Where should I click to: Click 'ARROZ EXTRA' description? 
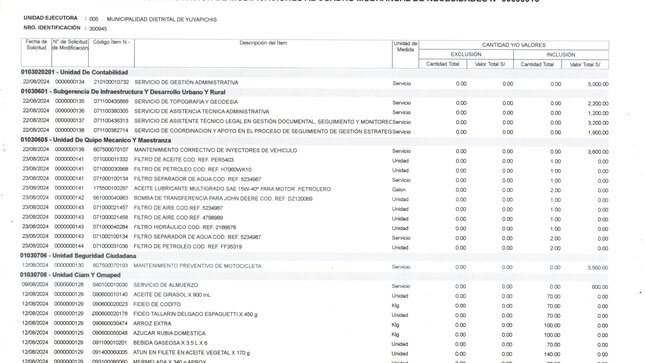tap(152, 323)
